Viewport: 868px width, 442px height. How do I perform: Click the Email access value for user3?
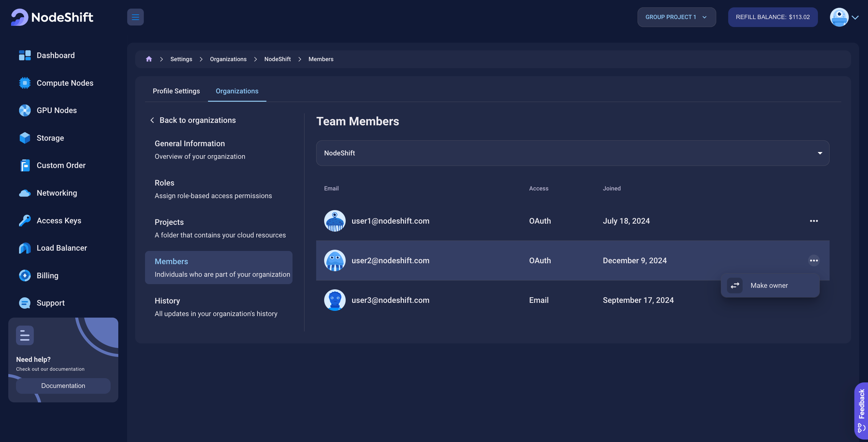tap(538, 300)
